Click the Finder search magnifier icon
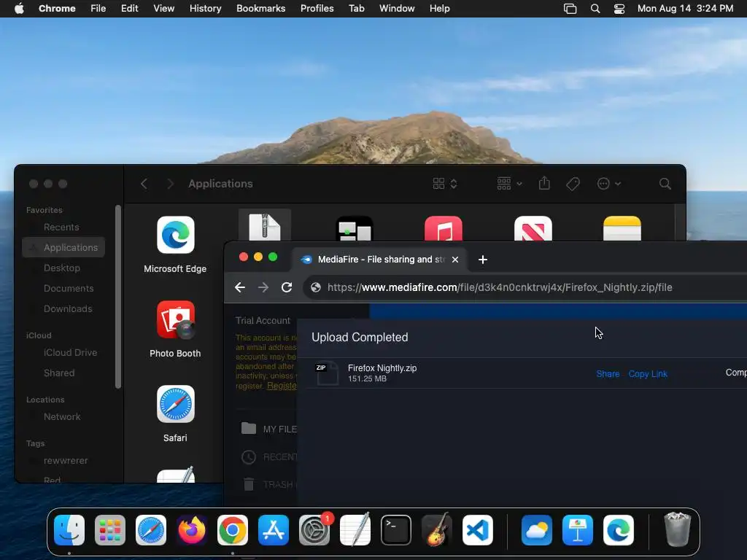The width and height of the screenshot is (747, 560). pos(665,184)
